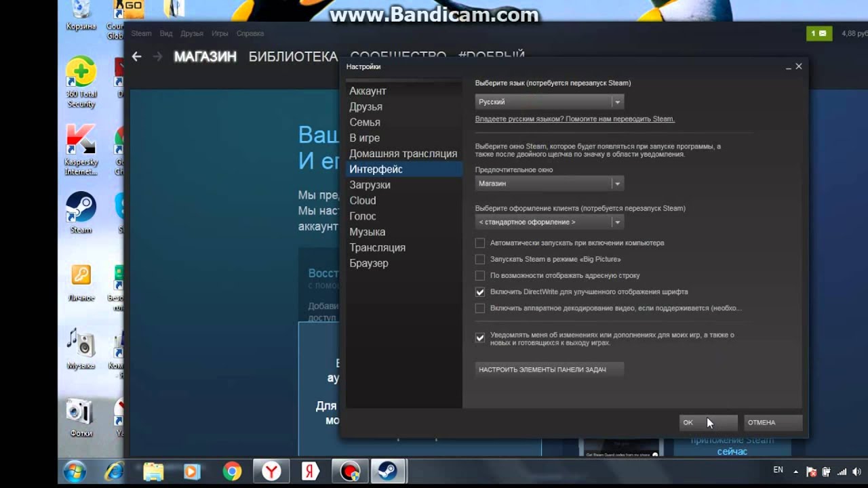The image size is (868, 488).
Task: Select the Голос settings category
Action: [404, 216]
